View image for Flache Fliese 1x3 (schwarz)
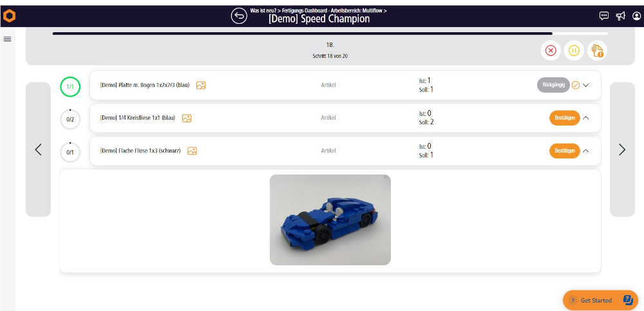 click(x=192, y=151)
